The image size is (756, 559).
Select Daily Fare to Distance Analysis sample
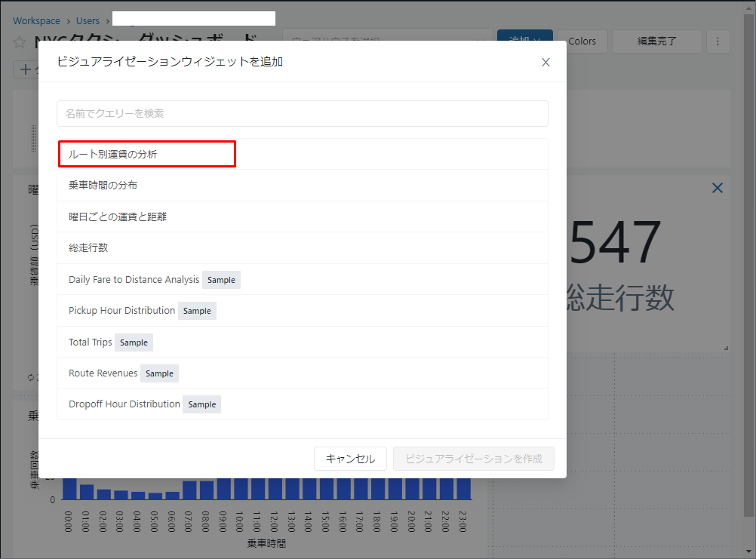134,279
